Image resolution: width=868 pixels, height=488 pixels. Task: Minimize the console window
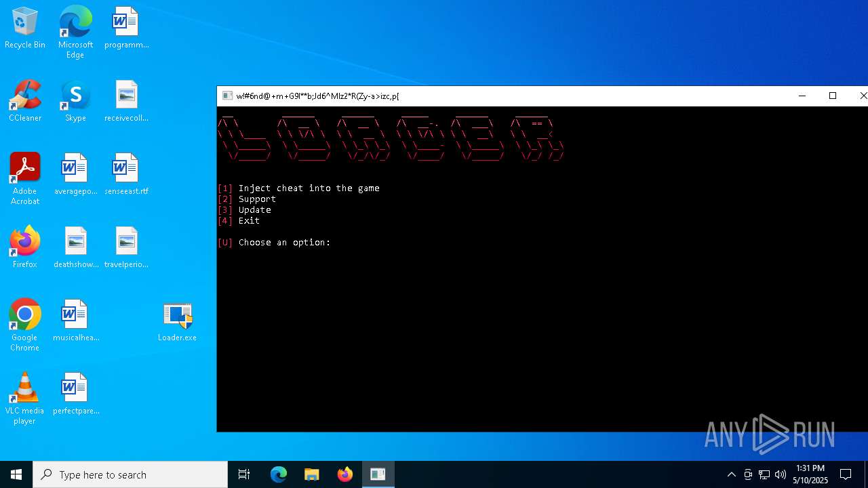click(802, 96)
